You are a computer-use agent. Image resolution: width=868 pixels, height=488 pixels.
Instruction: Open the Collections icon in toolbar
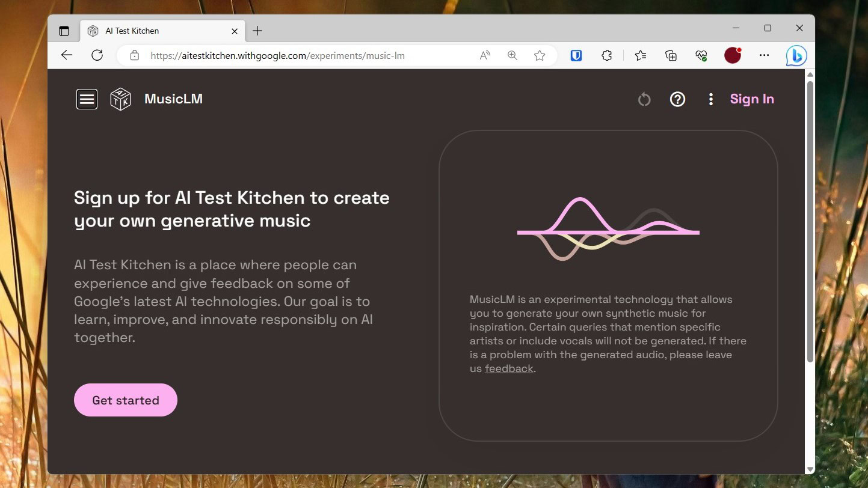[x=671, y=55]
